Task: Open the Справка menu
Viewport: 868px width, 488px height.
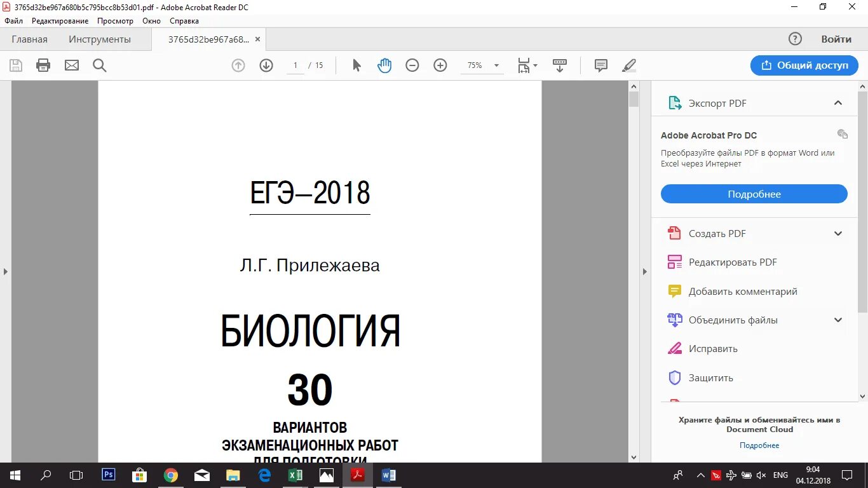Action: pyautogui.click(x=184, y=21)
